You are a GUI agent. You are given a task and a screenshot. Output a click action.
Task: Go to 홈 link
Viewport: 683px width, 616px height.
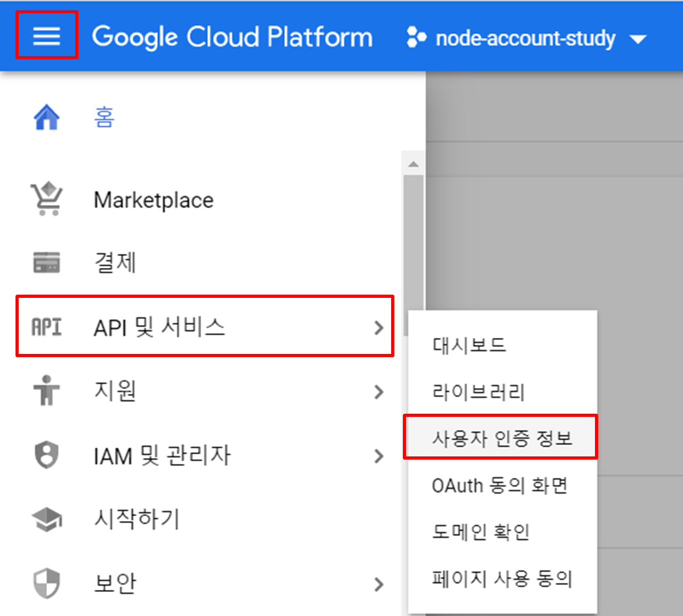point(104,117)
